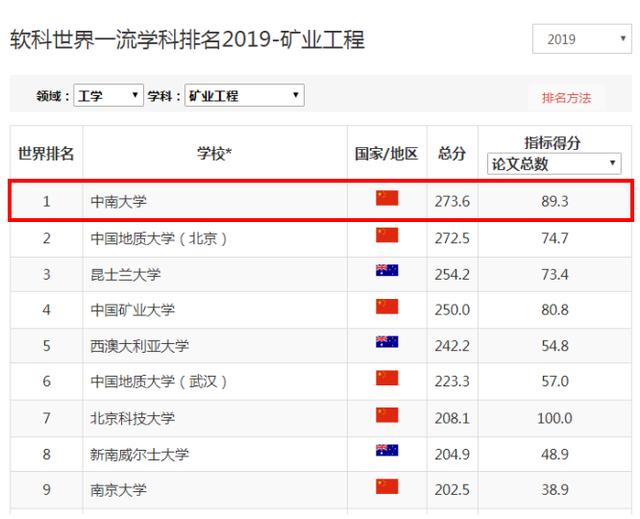Click the 指标得分 header label
Image resolution: width=640 pixels, height=519 pixels.
[553, 142]
